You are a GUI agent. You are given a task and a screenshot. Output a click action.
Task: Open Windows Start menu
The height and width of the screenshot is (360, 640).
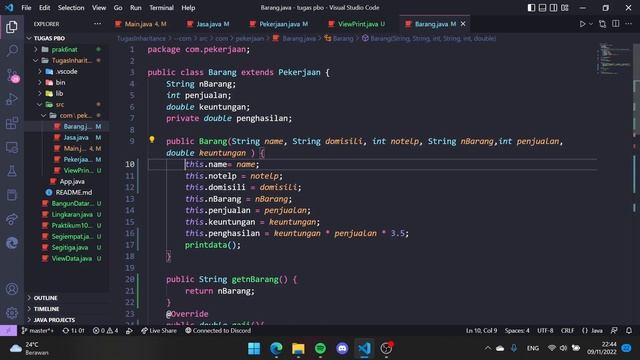254,348
